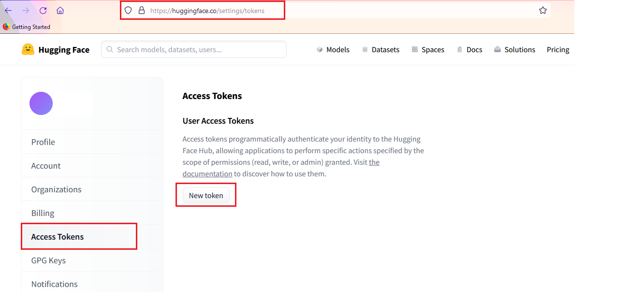Open Datasets in top navigation

[x=381, y=50]
